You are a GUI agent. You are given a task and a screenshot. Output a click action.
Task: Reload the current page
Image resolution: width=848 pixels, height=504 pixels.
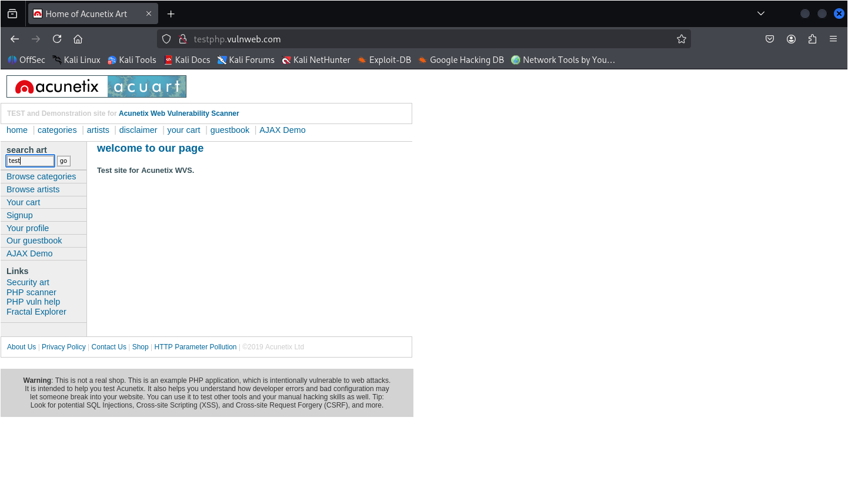pos(57,39)
